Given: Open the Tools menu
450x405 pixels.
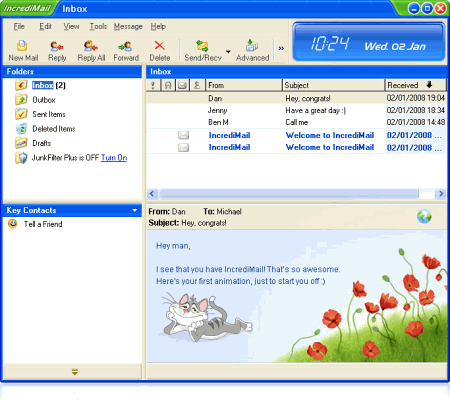Looking at the screenshot, I should [x=98, y=26].
